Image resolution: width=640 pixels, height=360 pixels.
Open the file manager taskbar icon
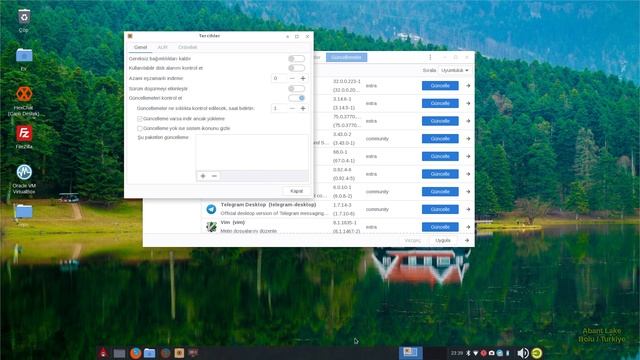coord(149,353)
